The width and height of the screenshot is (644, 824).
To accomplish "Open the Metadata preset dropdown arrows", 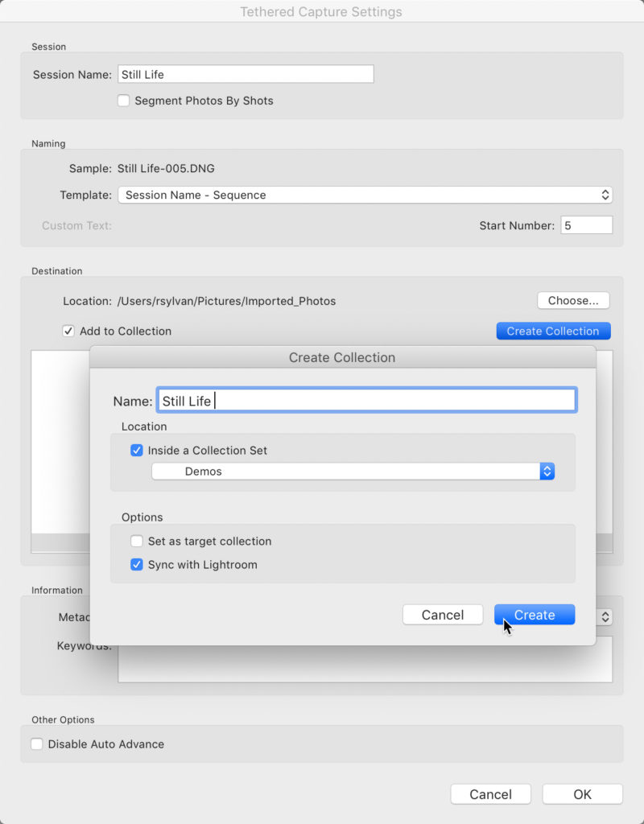I will click(x=605, y=616).
